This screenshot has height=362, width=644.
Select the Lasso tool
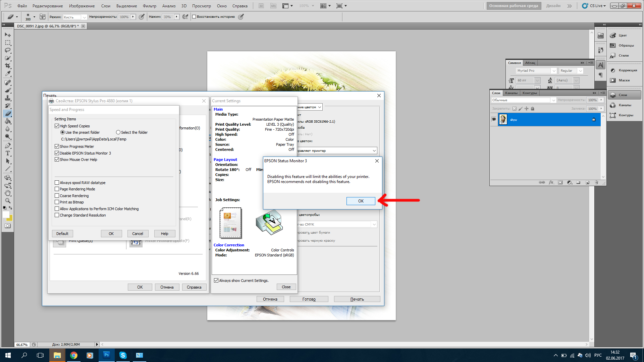pos(8,50)
